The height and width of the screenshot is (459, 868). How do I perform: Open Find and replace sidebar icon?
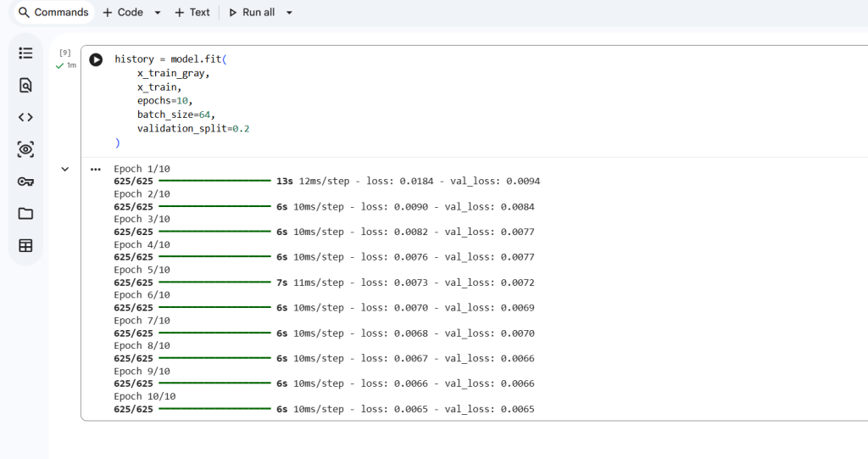[x=25, y=86]
